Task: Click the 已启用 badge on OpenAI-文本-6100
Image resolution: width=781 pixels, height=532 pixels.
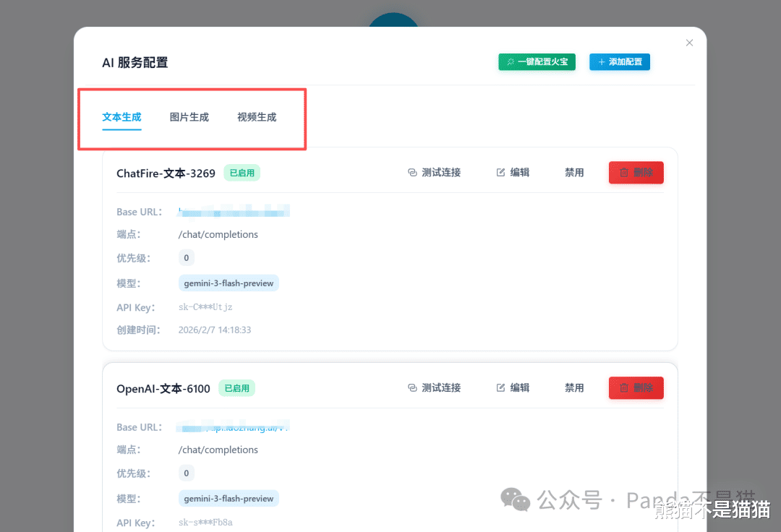Action: click(x=236, y=388)
